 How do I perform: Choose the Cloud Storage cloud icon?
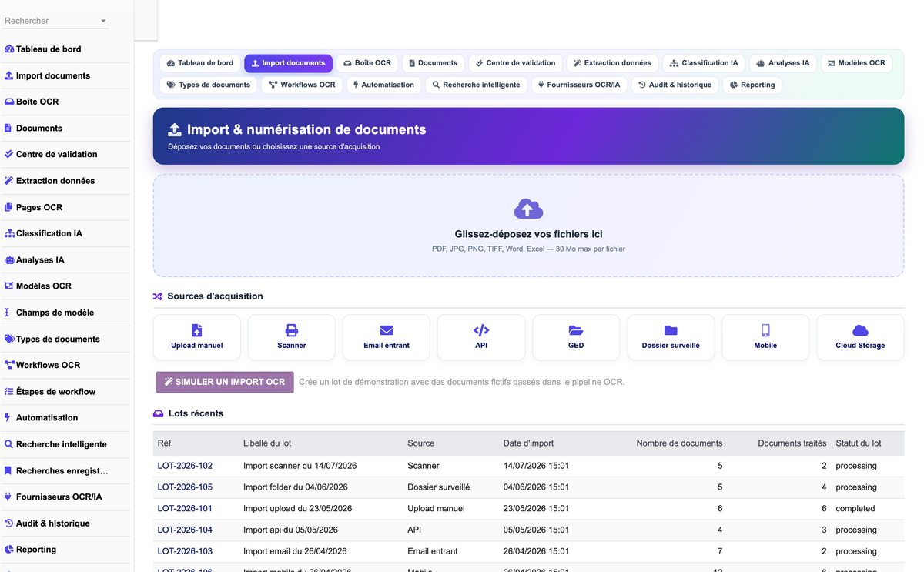860,330
